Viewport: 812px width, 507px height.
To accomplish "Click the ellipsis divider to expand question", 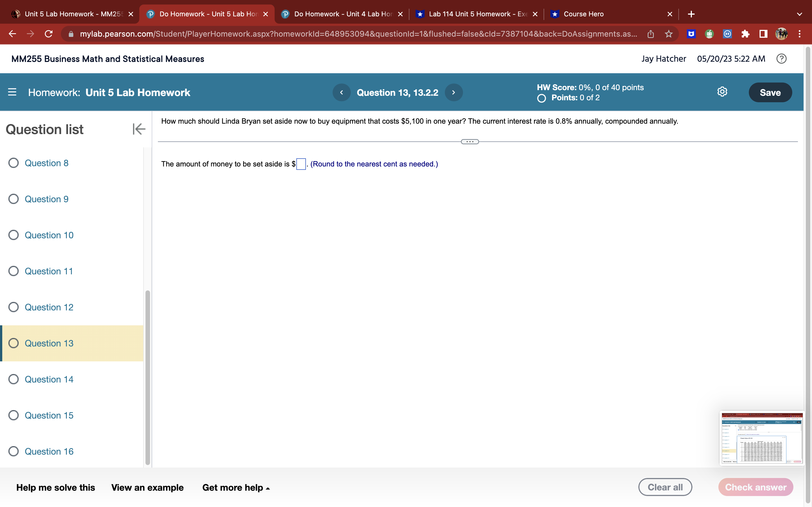I will coord(469,141).
